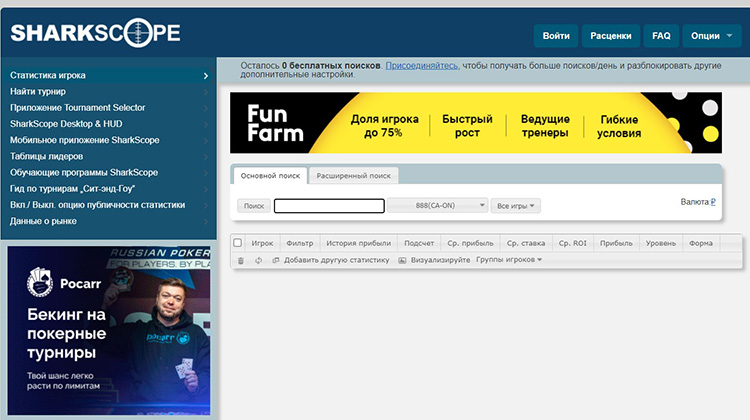Click the player name search input field
Screen dimensions: 750x420
click(x=329, y=206)
